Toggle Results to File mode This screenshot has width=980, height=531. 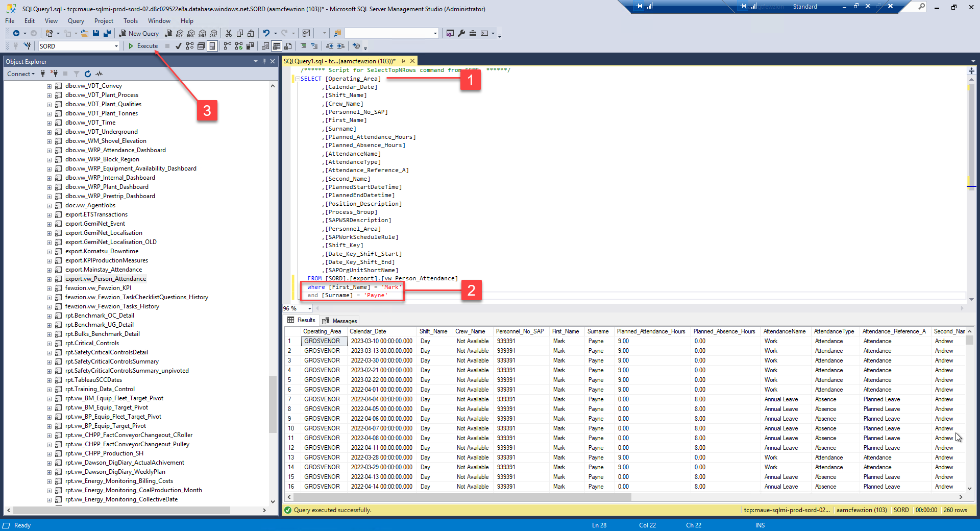[288, 46]
